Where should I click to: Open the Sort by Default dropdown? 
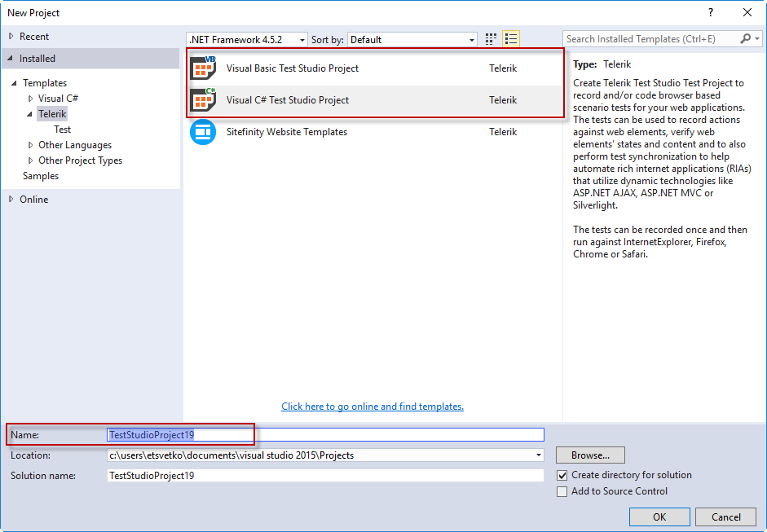pyautogui.click(x=412, y=40)
